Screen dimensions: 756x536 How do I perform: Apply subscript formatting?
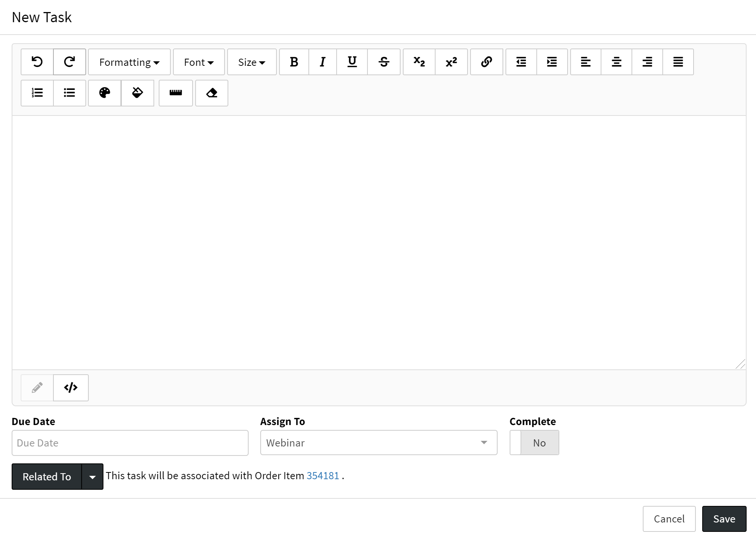click(419, 62)
